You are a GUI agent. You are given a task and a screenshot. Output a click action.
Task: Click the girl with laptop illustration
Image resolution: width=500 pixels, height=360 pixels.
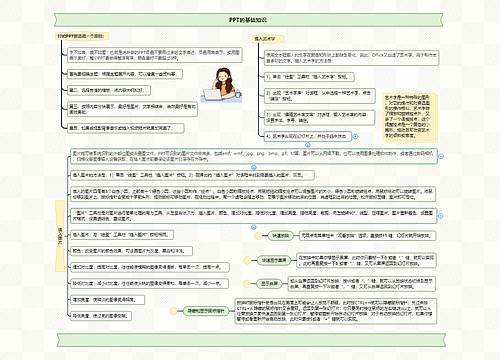click(x=222, y=85)
